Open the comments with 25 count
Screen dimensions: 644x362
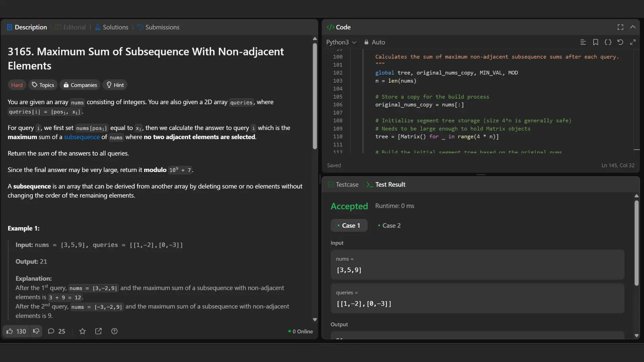click(x=56, y=331)
